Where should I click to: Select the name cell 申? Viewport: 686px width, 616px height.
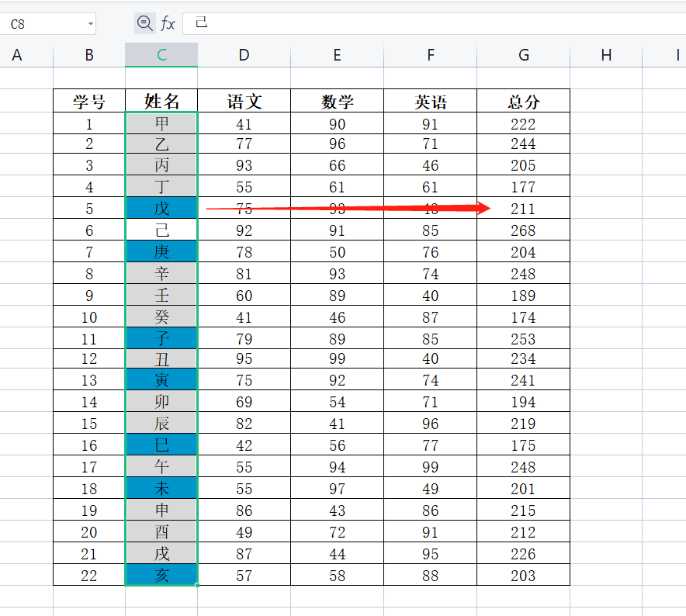pyautogui.click(x=161, y=510)
